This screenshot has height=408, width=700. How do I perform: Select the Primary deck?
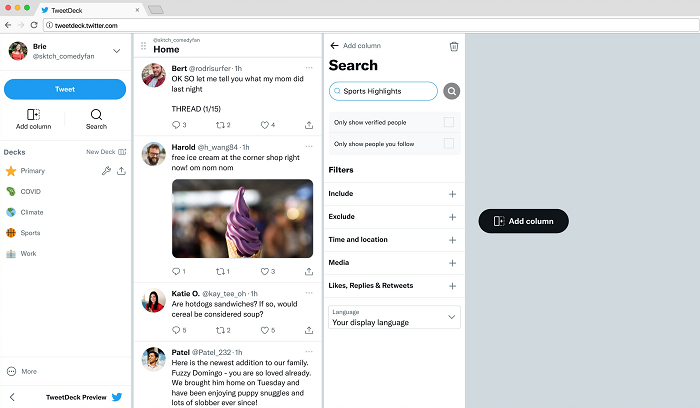33,171
